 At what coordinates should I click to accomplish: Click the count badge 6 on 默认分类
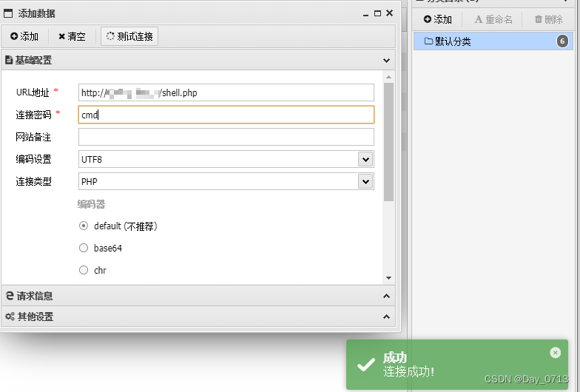pyautogui.click(x=562, y=41)
